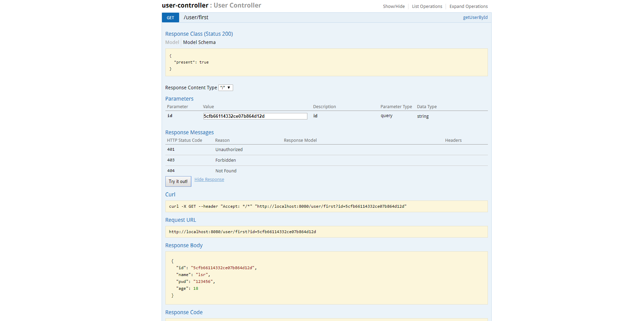Switch to the Model Schema tab

(x=199, y=42)
